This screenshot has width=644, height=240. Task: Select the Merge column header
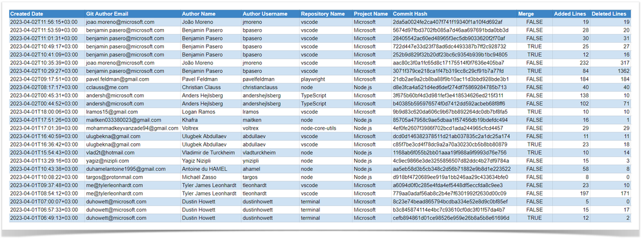pos(526,14)
